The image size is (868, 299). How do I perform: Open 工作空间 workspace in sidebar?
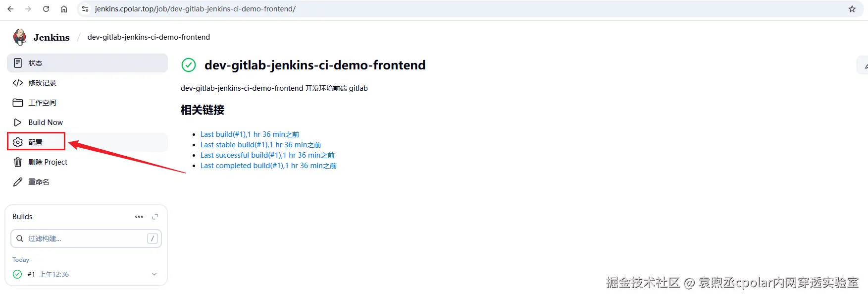point(88,103)
